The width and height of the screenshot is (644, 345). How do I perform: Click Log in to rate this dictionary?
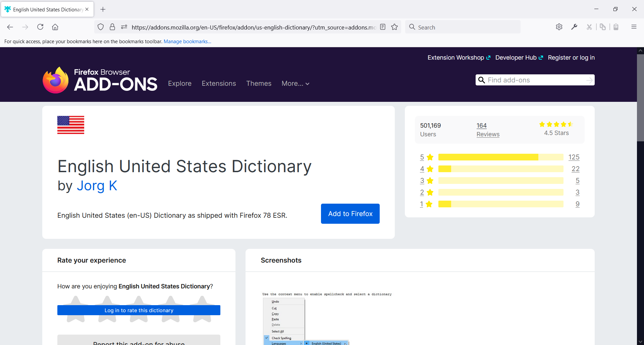pyautogui.click(x=139, y=310)
